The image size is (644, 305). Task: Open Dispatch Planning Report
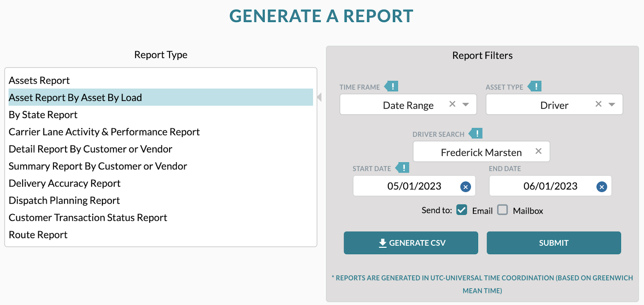point(161,200)
